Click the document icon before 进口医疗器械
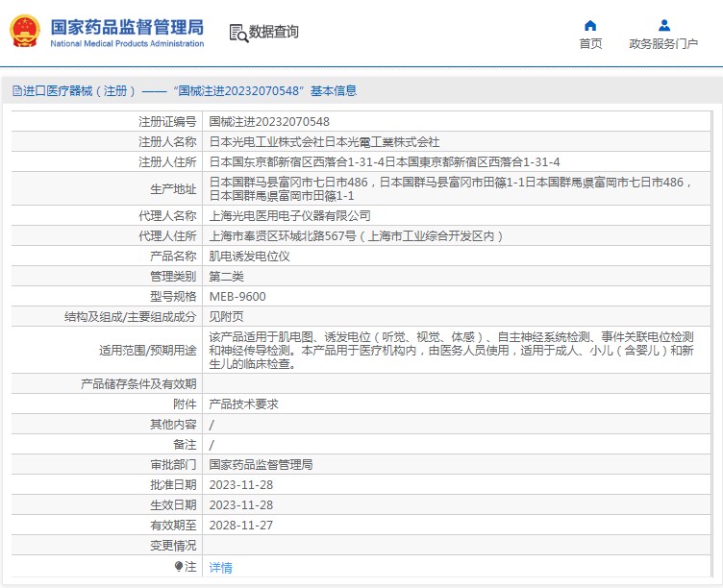This screenshot has height=588, width=723. (17, 90)
